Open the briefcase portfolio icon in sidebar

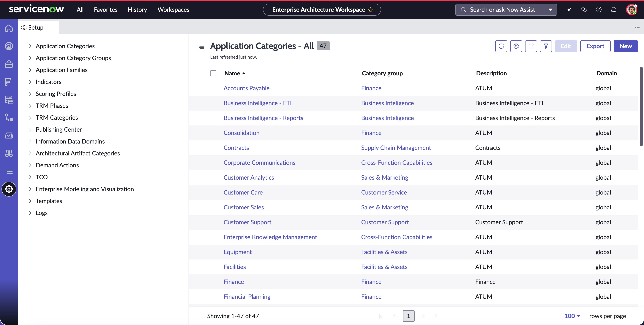(x=9, y=64)
